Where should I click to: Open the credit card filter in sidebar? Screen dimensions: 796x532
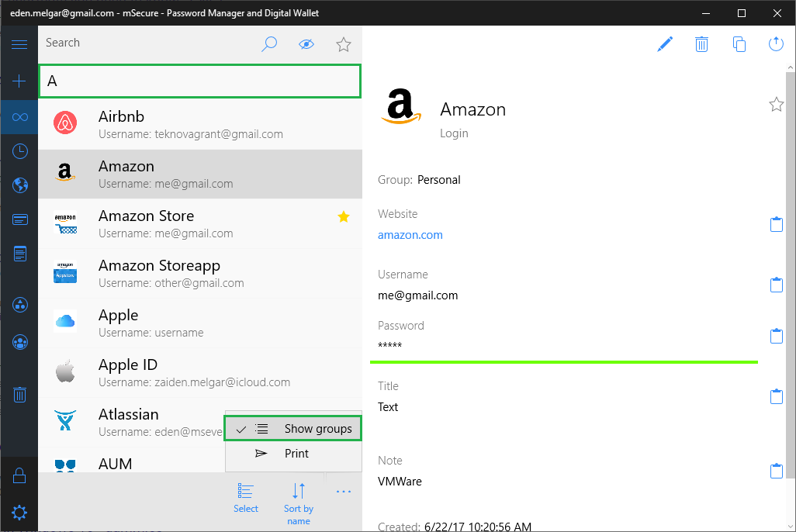20,219
